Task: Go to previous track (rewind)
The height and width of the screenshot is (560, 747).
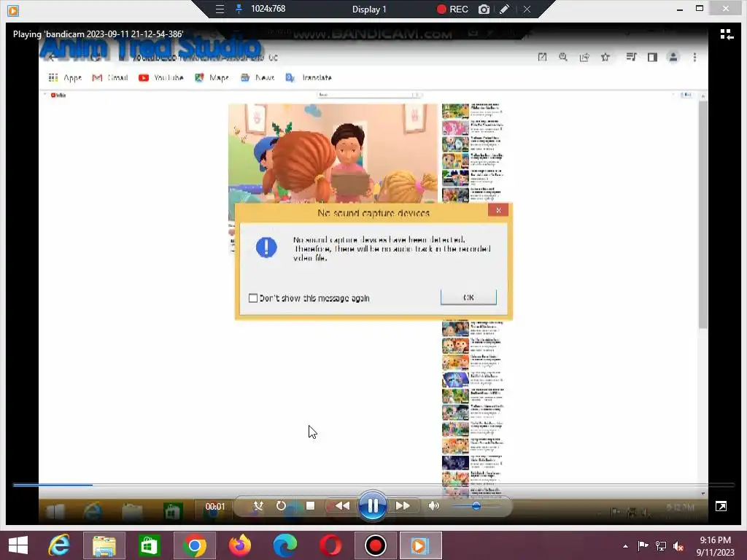Action: [342, 506]
